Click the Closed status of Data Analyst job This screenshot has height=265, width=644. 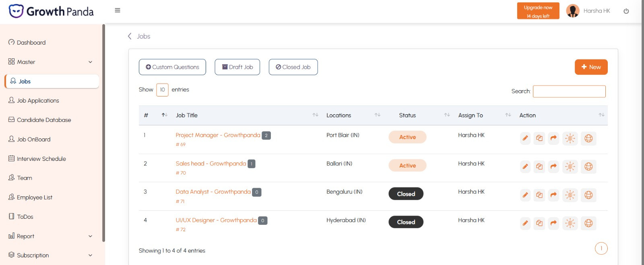[x=406, y=194]
